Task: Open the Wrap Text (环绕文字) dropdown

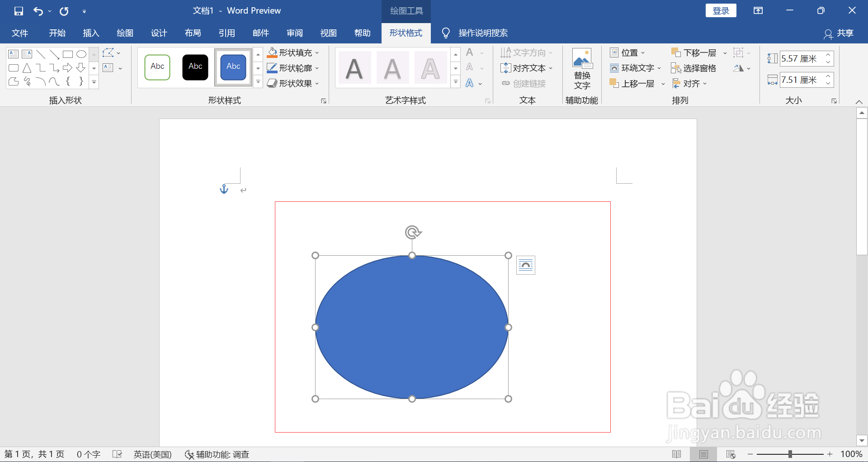Action: (x=635, y=68)
